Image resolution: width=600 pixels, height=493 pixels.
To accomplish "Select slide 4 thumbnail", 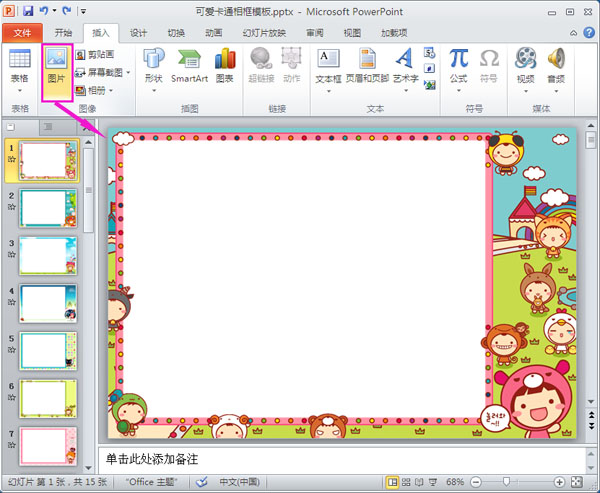I will [48, 303].
